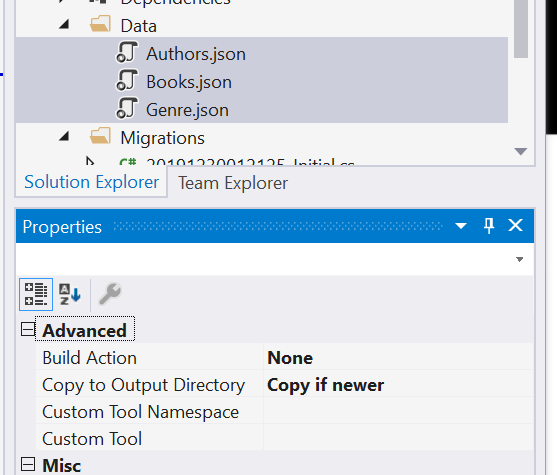Change the Copy if newer value
557x475 pixels.
pos(398,384)
